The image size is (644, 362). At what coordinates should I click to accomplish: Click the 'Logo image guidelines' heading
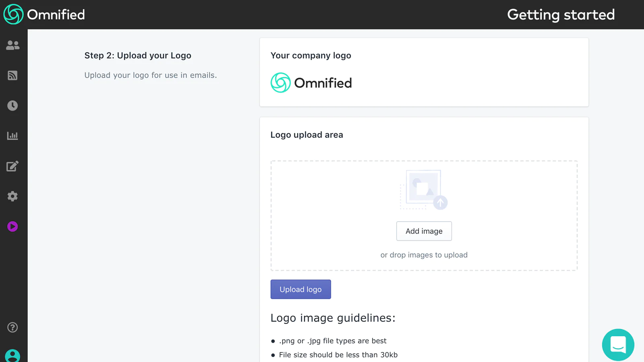(332, 318)
